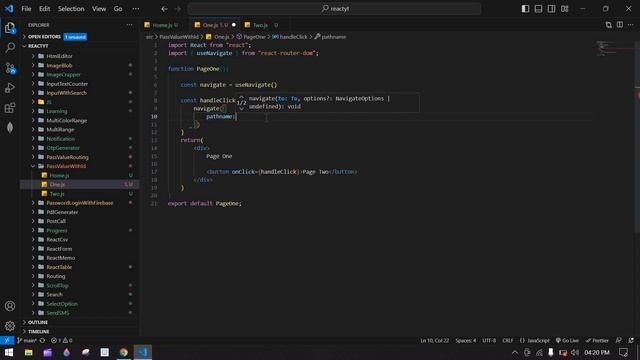Click the CRLF end-of-line selector
The width and height of the screenshot is (640, 360).
tap(508, 340)
